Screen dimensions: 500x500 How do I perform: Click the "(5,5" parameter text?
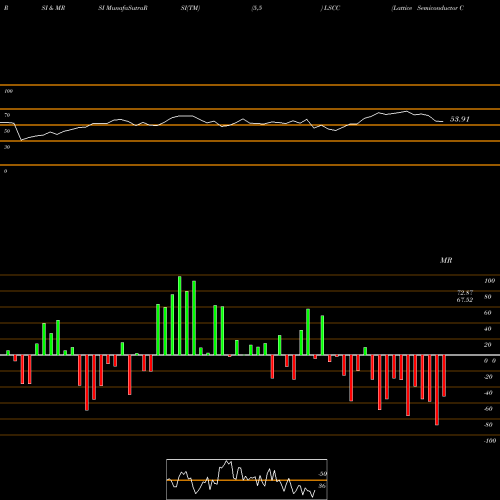[x=257, y=8]
